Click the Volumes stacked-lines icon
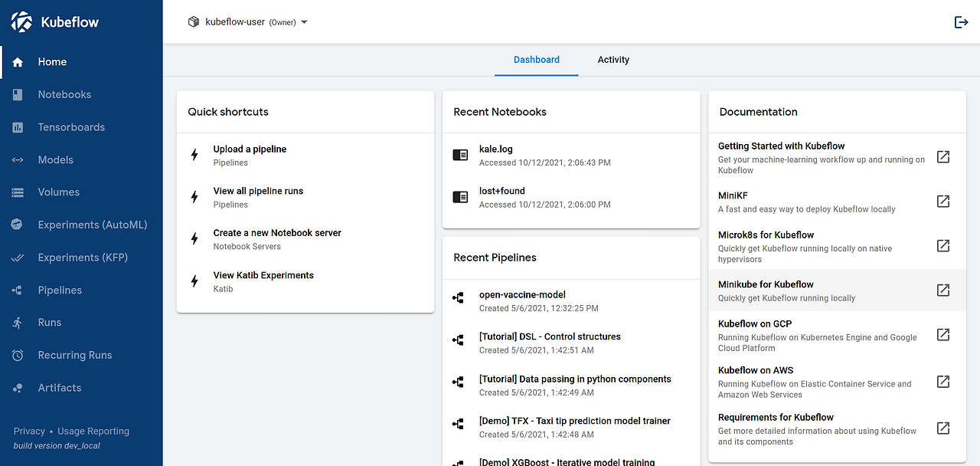The image size is (980, 466). click(x=18, y=192)
